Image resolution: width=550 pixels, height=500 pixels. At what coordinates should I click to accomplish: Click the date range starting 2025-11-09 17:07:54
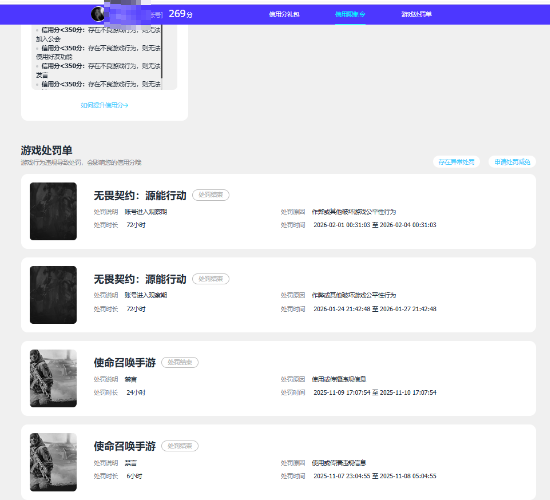375,392
